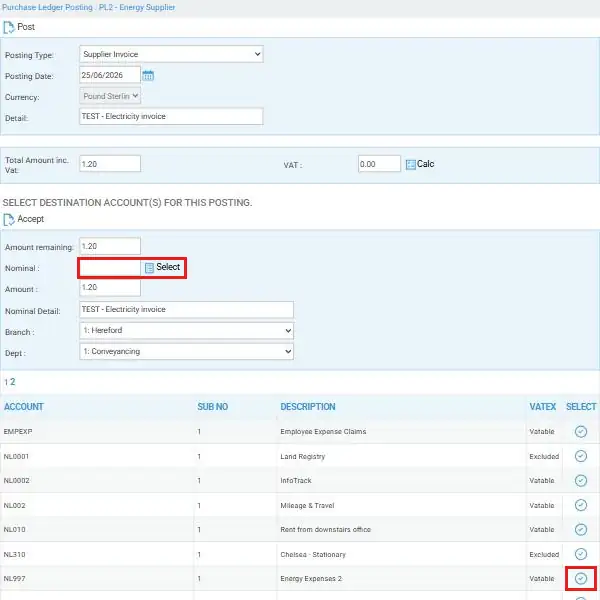This screenshot has width=600, height=600.
Task: Open the Posting Type dropdown
Action: [171, 54]
